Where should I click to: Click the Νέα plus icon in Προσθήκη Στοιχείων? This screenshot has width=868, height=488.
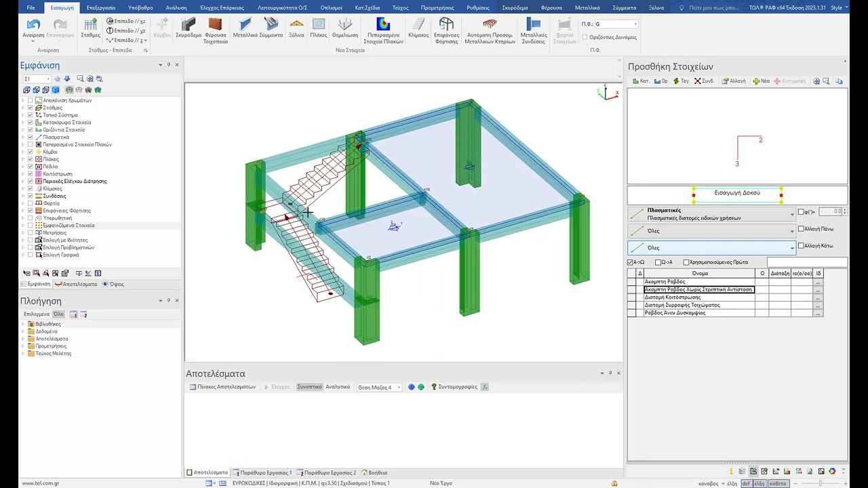[756, 81]
